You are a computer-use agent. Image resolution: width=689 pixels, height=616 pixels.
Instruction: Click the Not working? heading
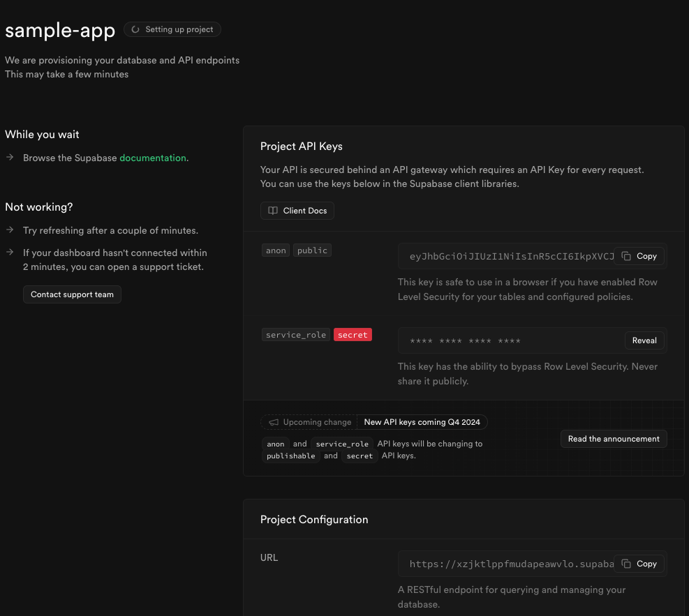(x=39, y=206)
